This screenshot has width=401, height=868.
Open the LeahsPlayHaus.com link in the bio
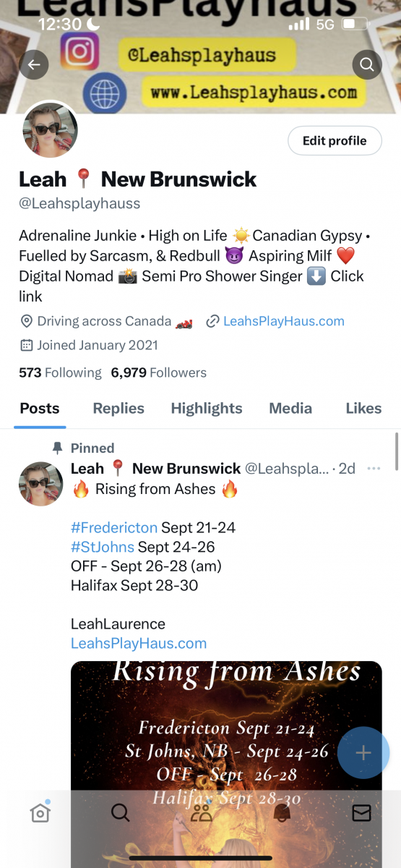(x=283, y=321)
